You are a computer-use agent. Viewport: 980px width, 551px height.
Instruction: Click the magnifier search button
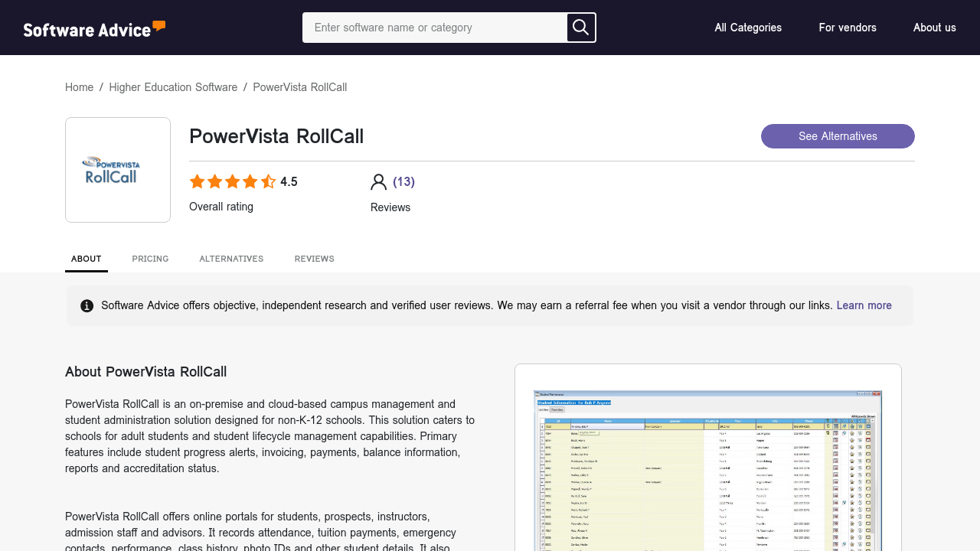pos(581,28)
